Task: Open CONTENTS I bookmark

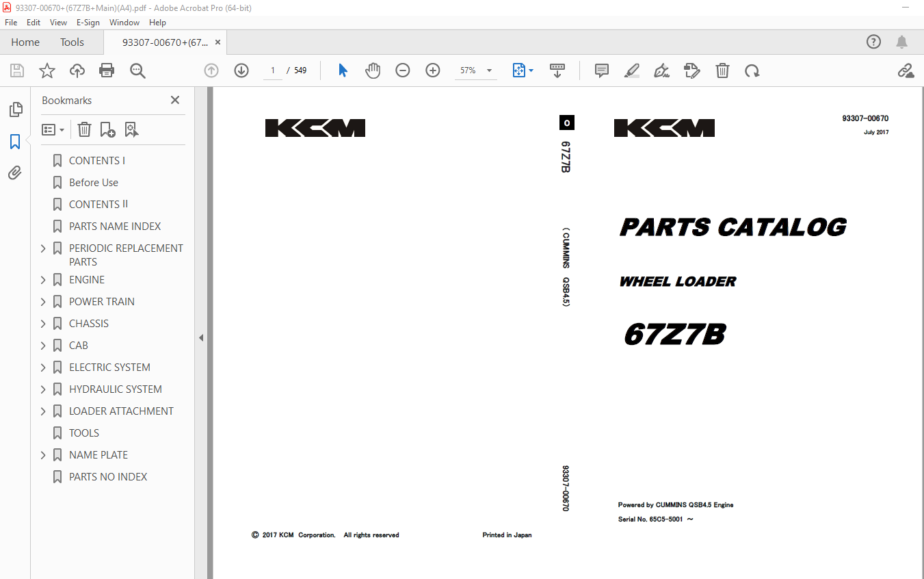Action: [x=97, y=161]
